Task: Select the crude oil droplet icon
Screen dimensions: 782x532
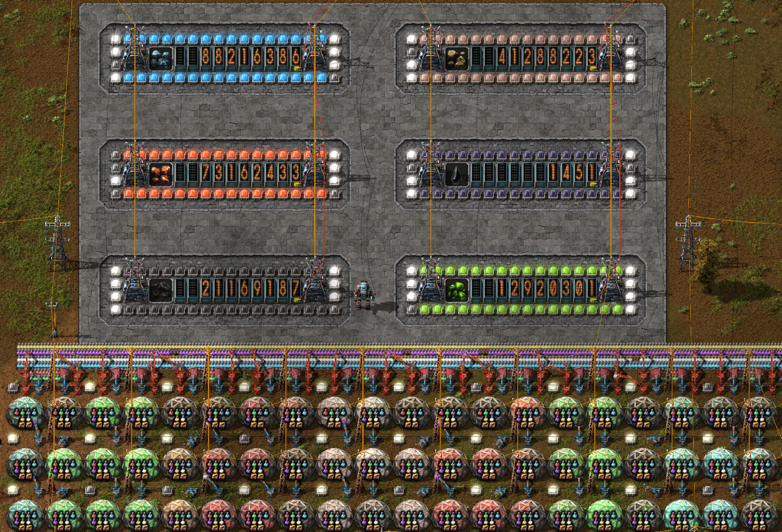Action: 457,174
